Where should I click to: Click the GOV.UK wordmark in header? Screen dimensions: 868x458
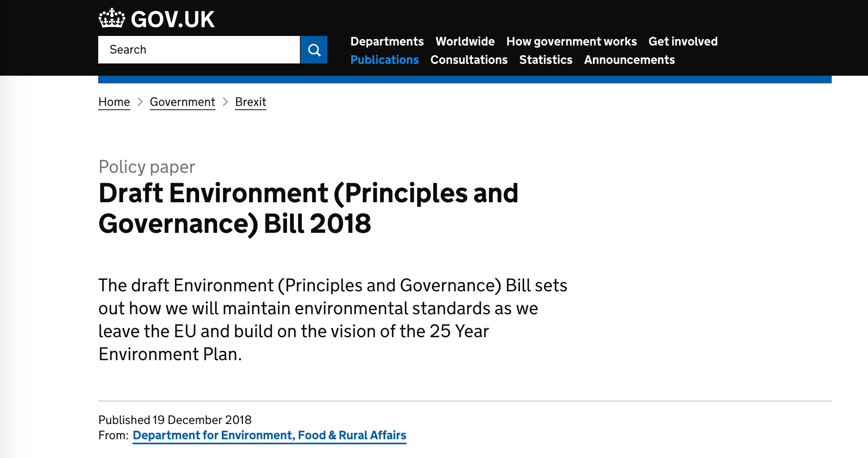tap(172, 19)
